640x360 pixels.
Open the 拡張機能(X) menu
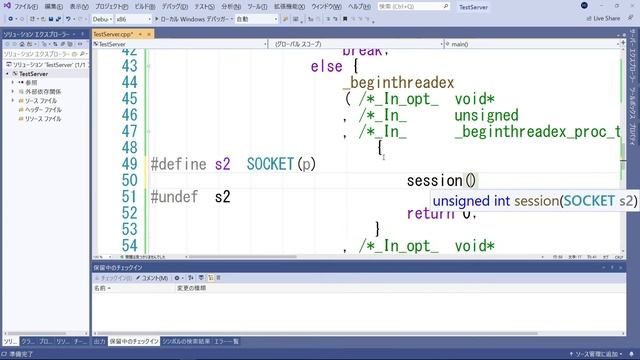(289, 7)
